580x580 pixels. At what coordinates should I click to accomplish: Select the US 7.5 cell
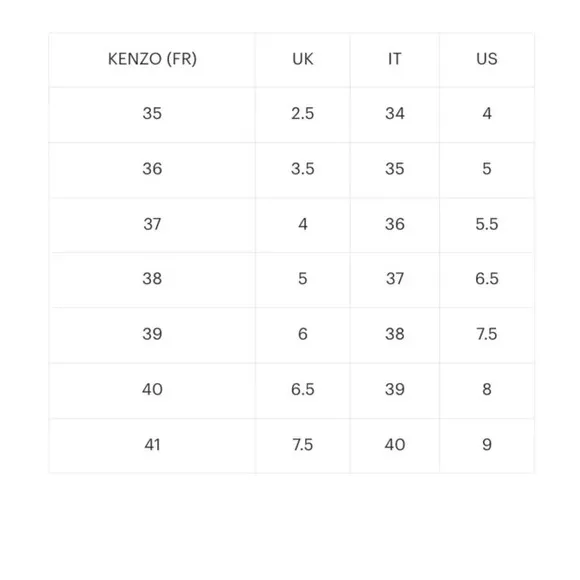pos(487,334)
